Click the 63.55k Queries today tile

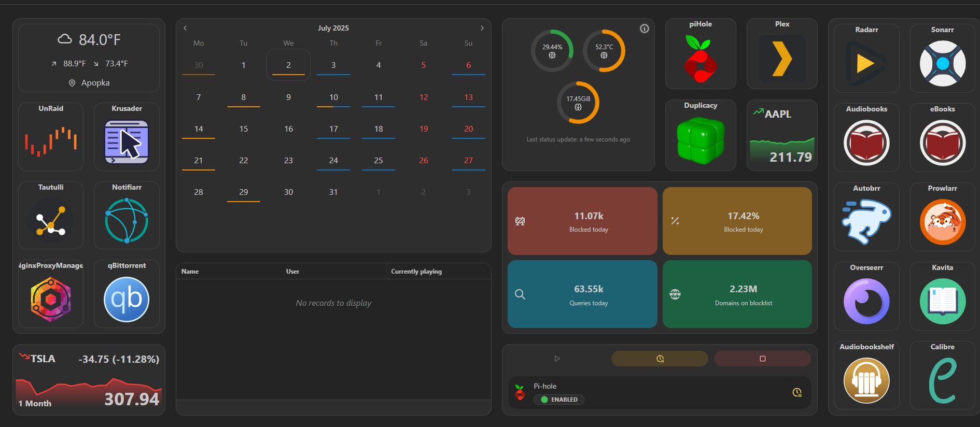click(x=582, y=294)
